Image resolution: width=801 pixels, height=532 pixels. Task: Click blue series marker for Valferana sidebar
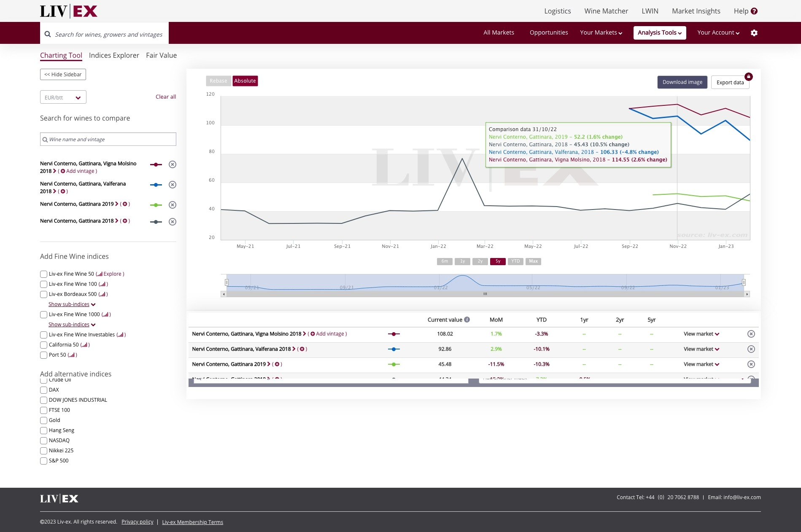tap(156, 185)
